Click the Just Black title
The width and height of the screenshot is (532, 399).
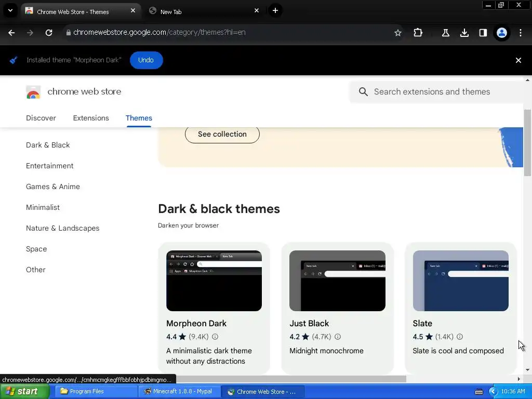(309, 323)
